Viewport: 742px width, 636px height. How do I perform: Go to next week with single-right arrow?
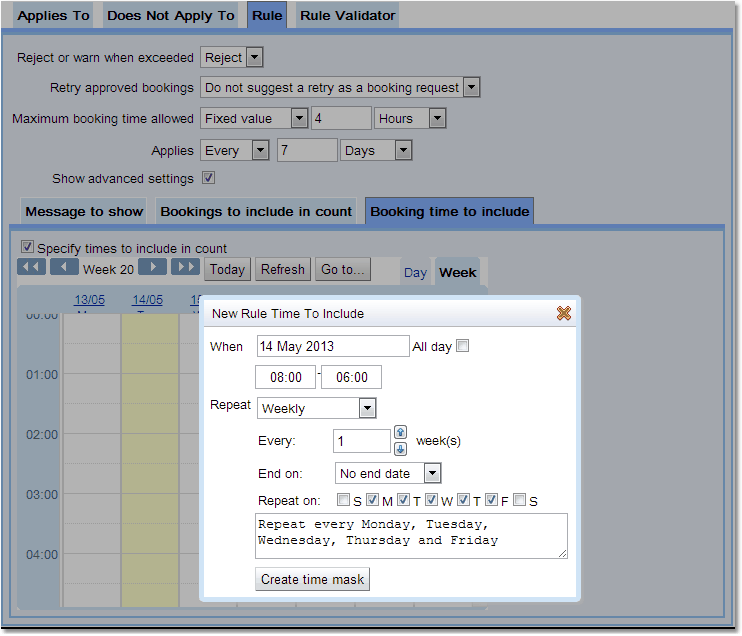point(152,268)
